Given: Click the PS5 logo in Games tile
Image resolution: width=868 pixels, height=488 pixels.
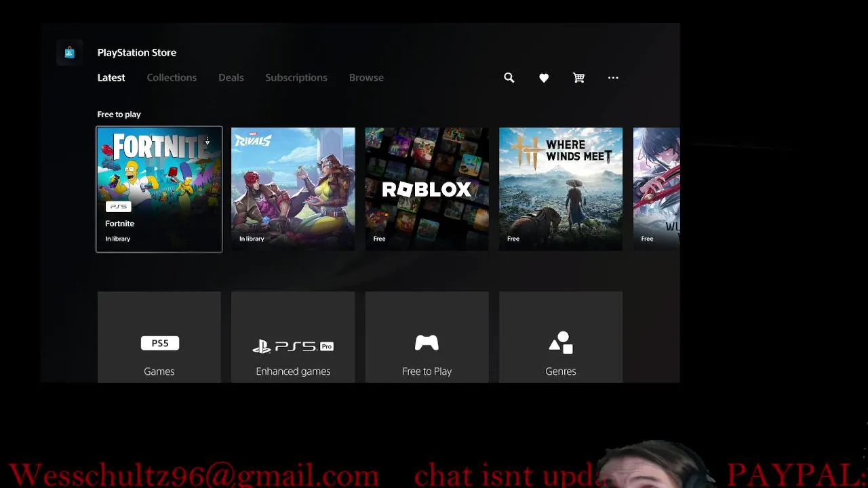Looking at the screenshot, I should pyautogui.click(x=160, y=343).
